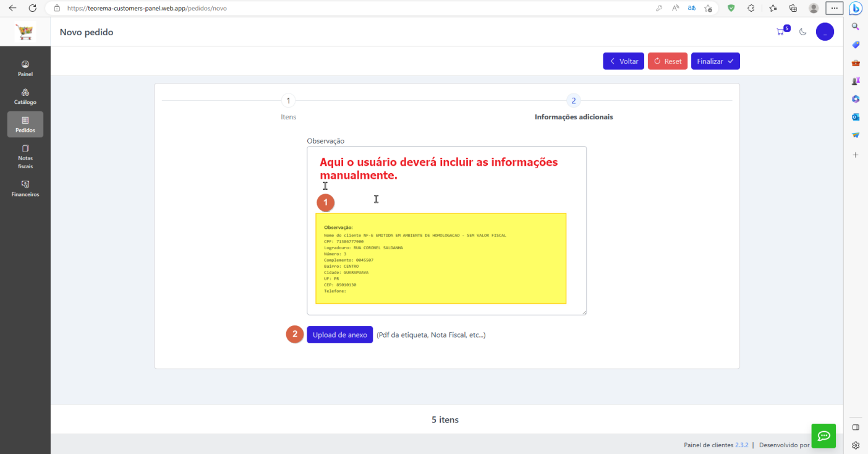Open Edge sidebar settings gear
This screenshot has height=454, width=868.
coord(856,445)
